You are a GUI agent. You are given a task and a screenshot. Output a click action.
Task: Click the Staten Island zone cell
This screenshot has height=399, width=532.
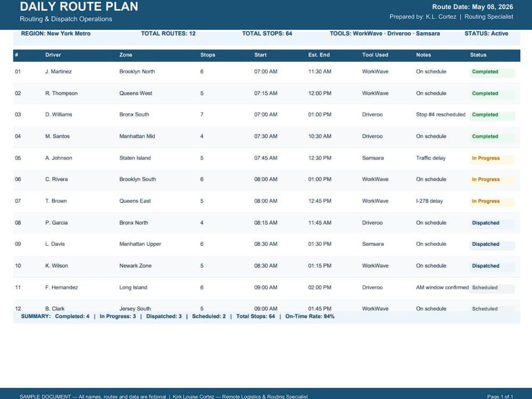[135, 158]
